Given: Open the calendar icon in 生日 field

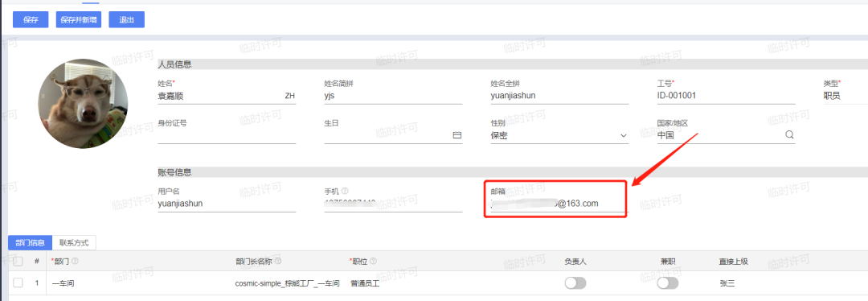Looking at the screenshot, I should click(x=457, y=135).
